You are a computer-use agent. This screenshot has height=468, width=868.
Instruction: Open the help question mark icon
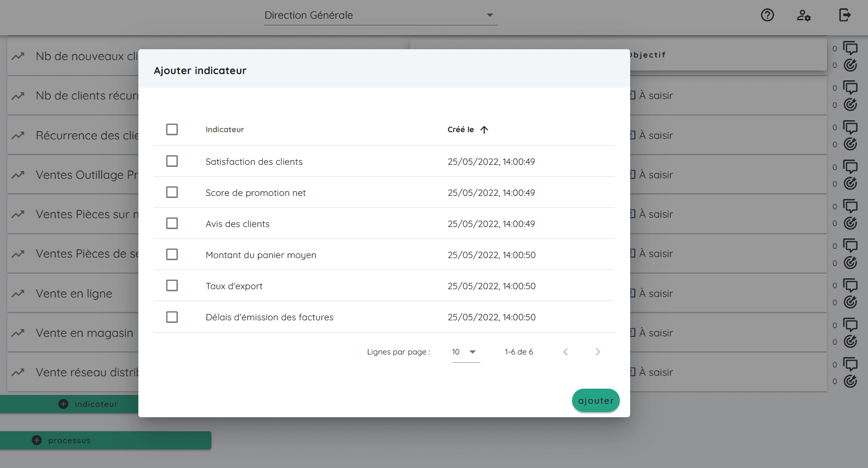(767, 16)
